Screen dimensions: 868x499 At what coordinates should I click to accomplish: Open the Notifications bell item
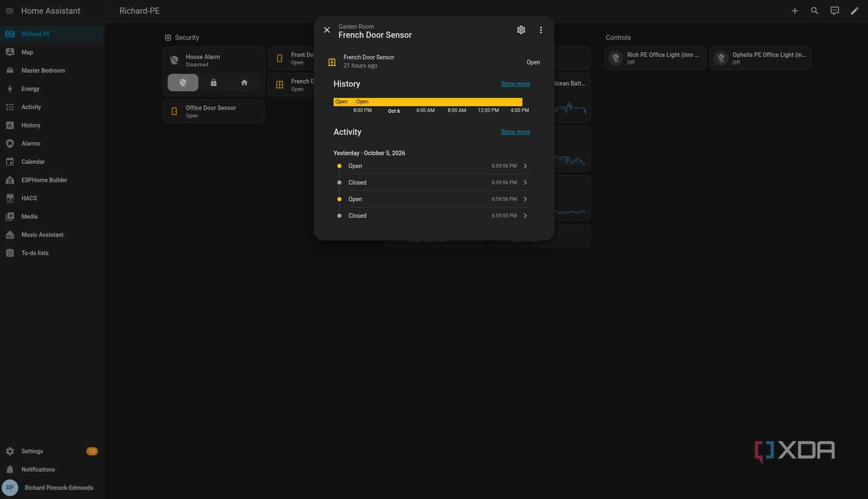[52, 470]
